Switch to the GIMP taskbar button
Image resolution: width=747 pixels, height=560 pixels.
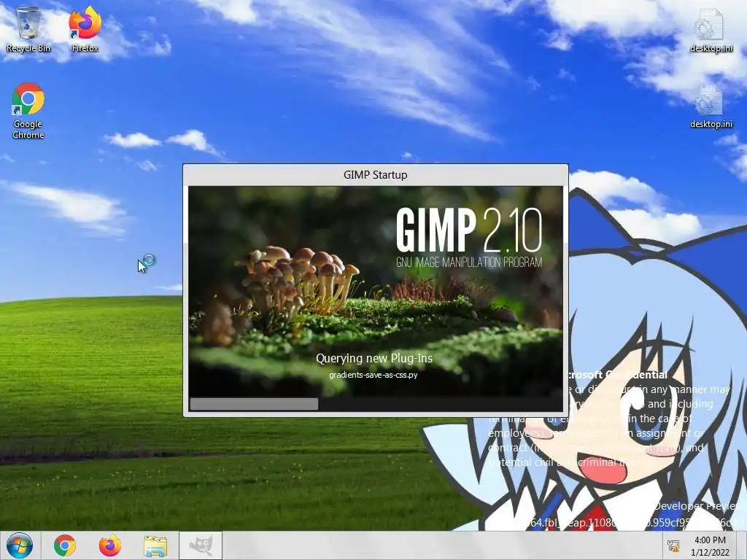(201, 545)
